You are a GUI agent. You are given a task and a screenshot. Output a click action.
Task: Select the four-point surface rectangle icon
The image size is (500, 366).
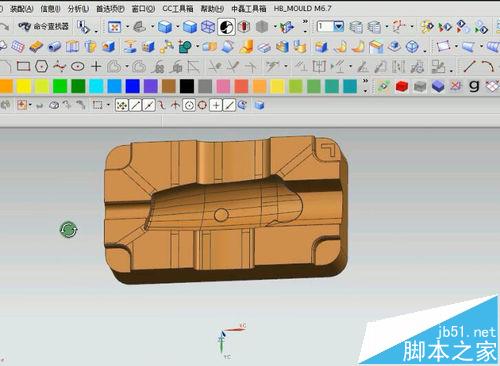pyautogui.click(x=443, y=47)
